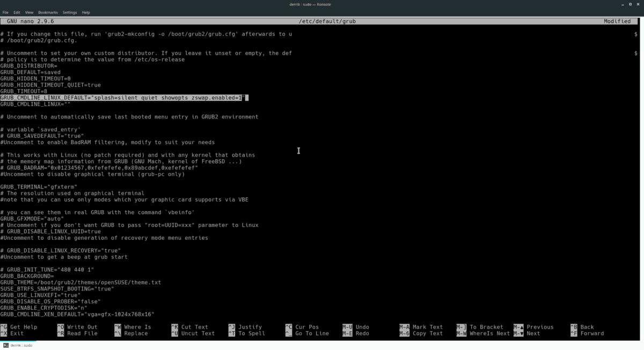
Task: Click the '^W Where Is' shortcut label
Action: click(133, 327)
